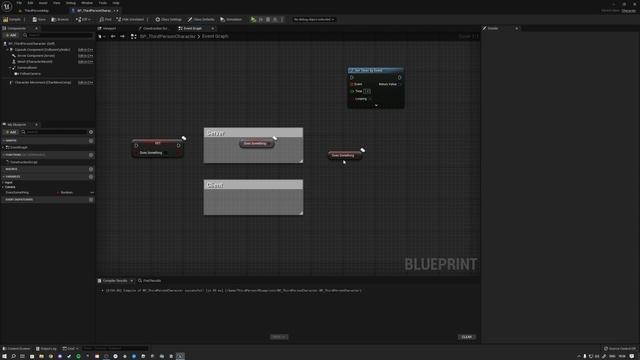
Task: Select the Server comment box header
Action: [253, 133]
